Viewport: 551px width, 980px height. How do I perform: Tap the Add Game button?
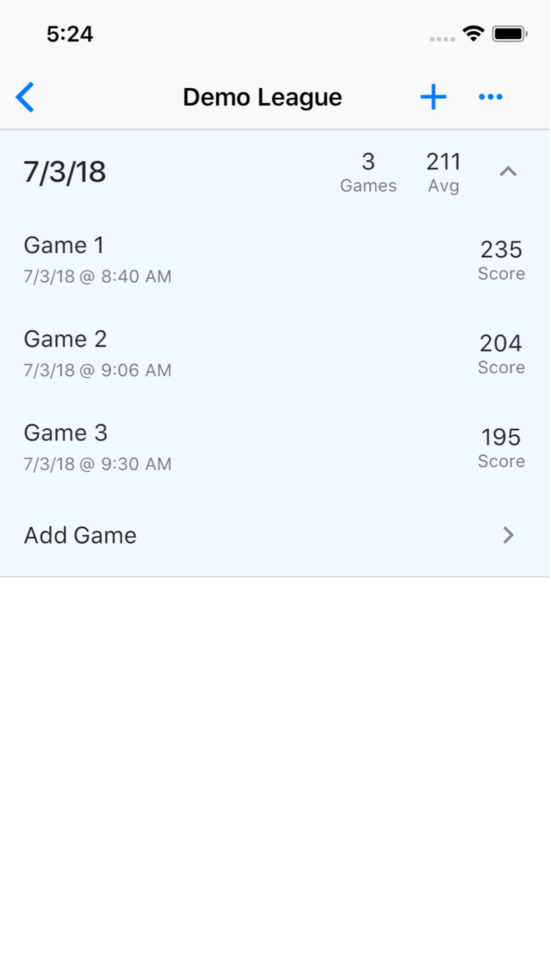click(x=81, y=535)
